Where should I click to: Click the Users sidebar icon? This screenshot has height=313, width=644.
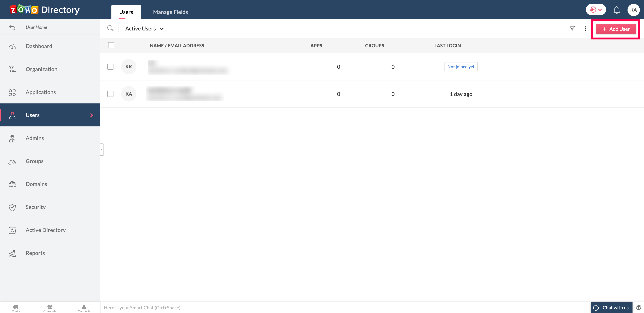pos(12,115)
